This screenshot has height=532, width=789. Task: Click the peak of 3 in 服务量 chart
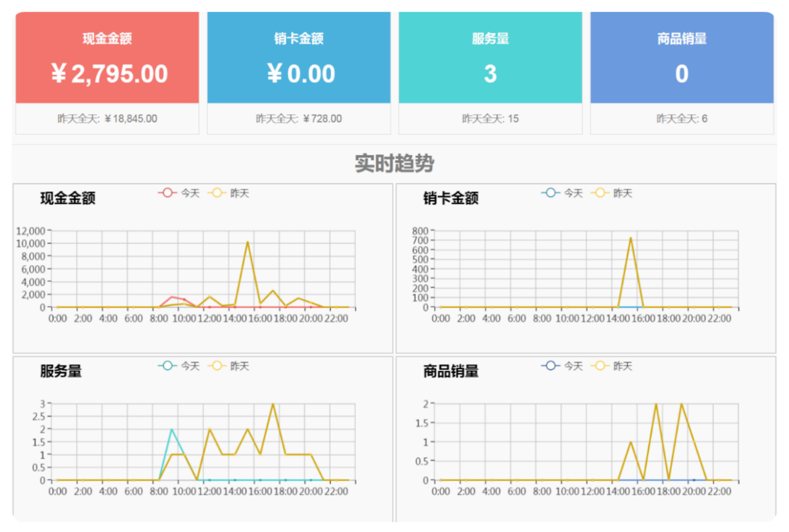(x=273, y=405)
